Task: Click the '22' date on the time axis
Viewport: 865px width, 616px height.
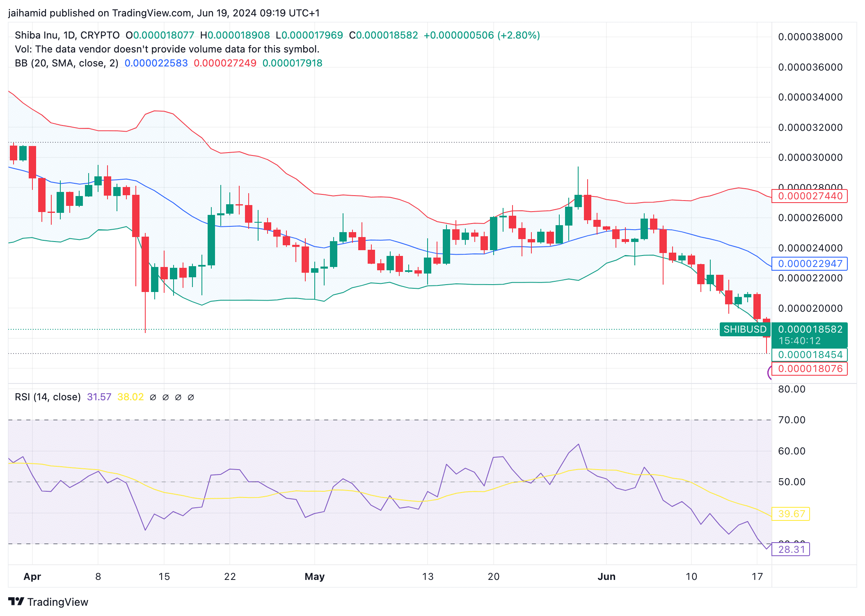Action: tap(230, 577)
